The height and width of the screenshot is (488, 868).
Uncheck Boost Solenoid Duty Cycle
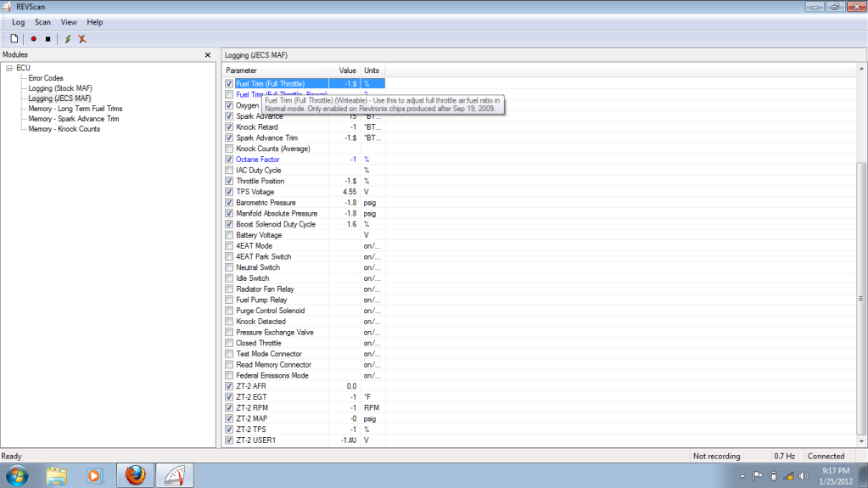coord(229,224)
